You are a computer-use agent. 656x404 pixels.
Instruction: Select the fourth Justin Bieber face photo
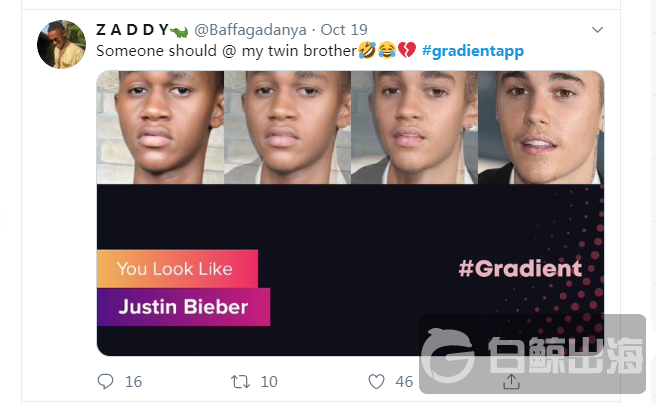click(x=541, y=128)
